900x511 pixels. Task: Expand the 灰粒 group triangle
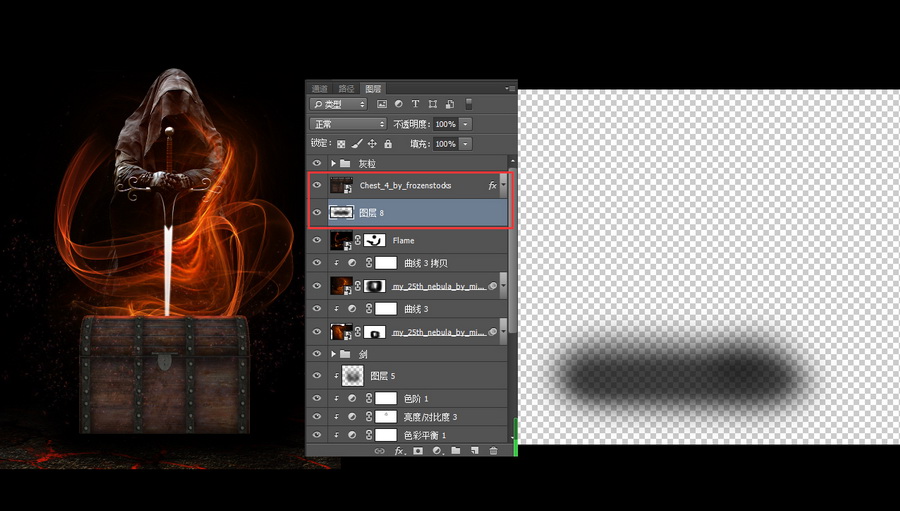click(x=333, y=163)
